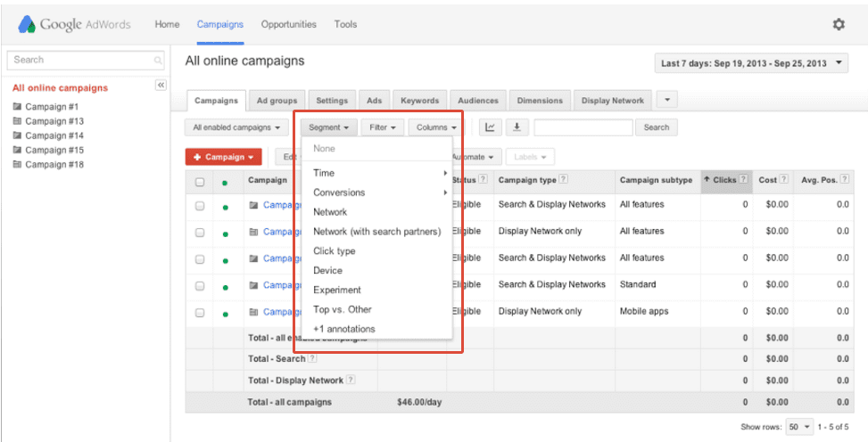868x442 pixels.
Task: Click the table search text field
Action: click(583, 127)
